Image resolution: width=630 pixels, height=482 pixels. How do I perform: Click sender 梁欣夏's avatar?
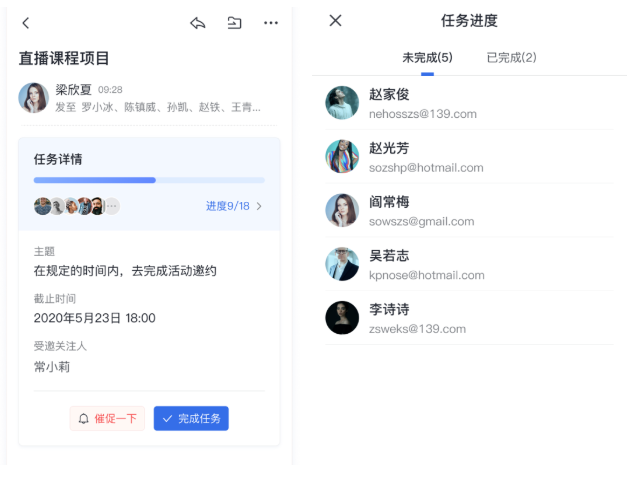pos(34,98)
